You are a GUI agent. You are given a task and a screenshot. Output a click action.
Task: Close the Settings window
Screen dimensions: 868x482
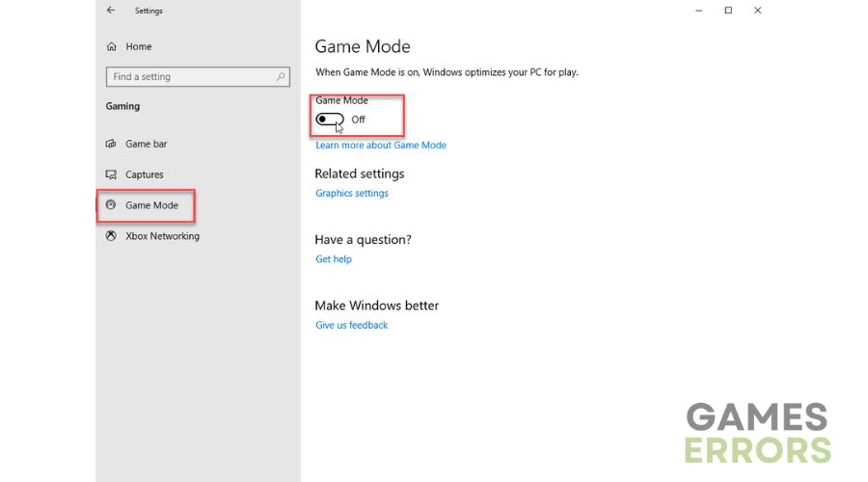click(x=758, y=11)
